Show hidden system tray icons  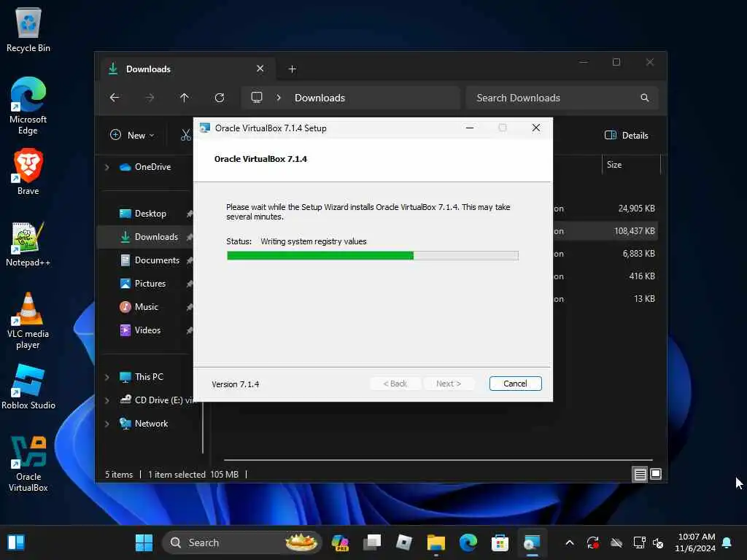pos(569,542)
